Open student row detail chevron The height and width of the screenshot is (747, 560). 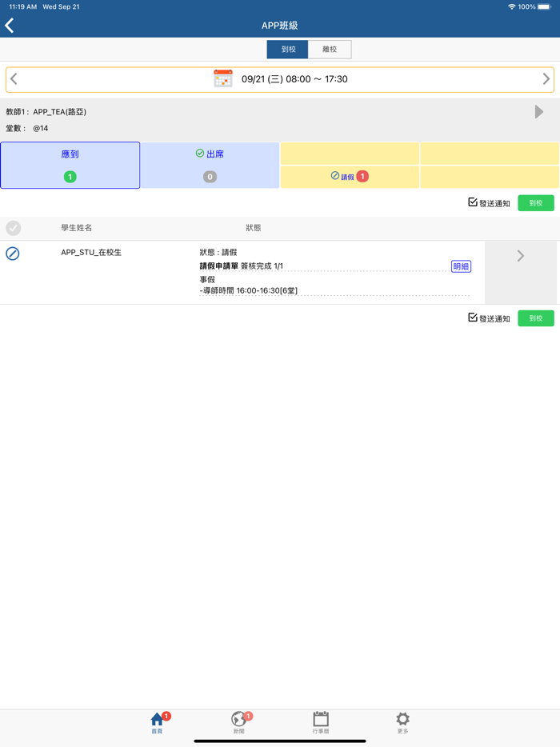(521, 256)
